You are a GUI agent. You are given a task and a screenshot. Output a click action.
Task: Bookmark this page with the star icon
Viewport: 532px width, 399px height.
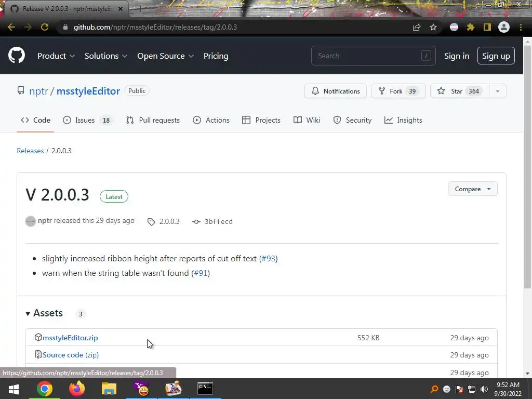(433, 27)
